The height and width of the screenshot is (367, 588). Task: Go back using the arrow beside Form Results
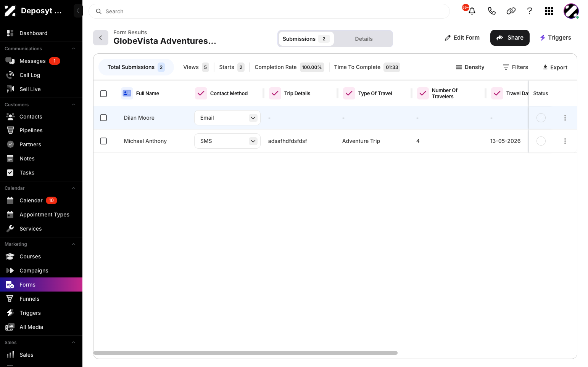coord(101,38)
